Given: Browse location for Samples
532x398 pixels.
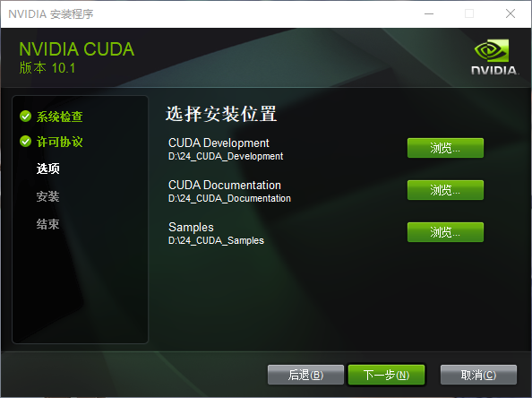Looking at the screenshot, I should click(445, 232).
